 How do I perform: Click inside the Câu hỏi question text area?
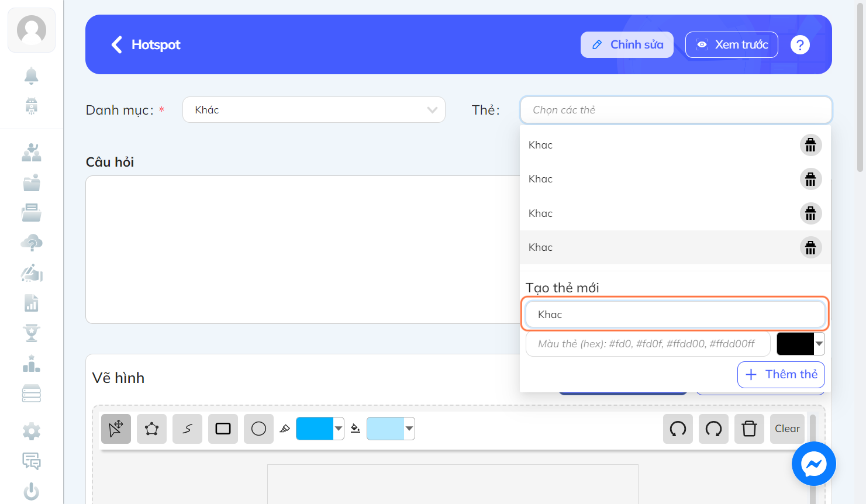coord(302,250)
